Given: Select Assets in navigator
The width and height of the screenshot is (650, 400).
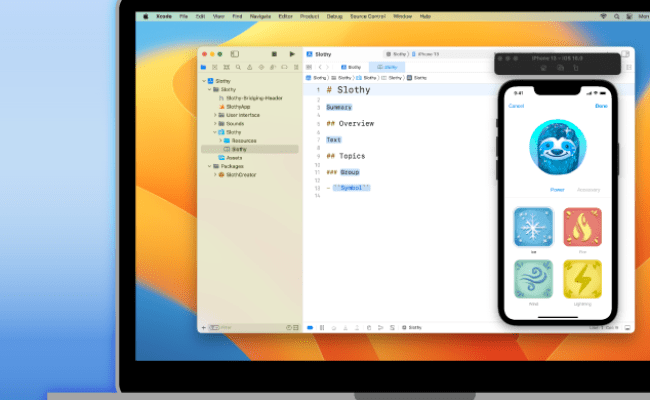Looking at the screenshot, I should [234, 158].
